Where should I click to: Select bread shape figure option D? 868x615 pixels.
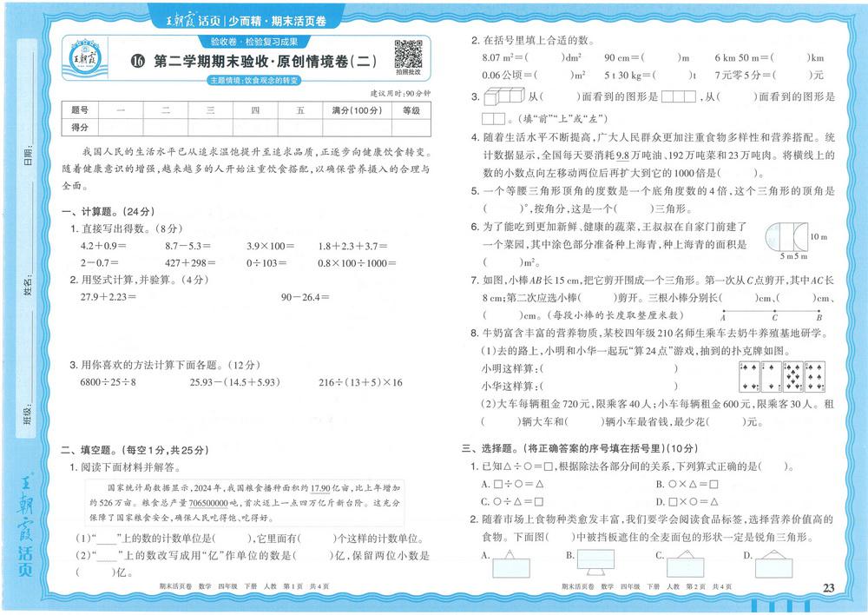[x=773, y=564]
